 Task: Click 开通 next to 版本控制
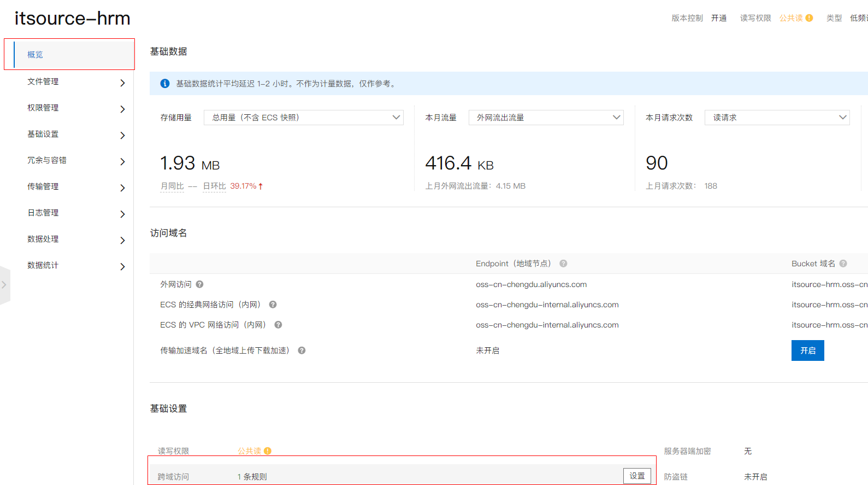coord(719,18)
